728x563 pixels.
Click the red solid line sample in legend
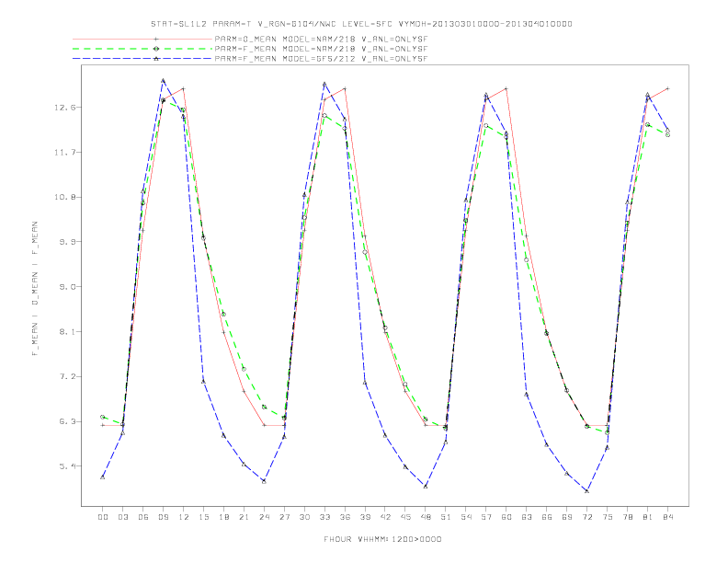pos(142,39)
